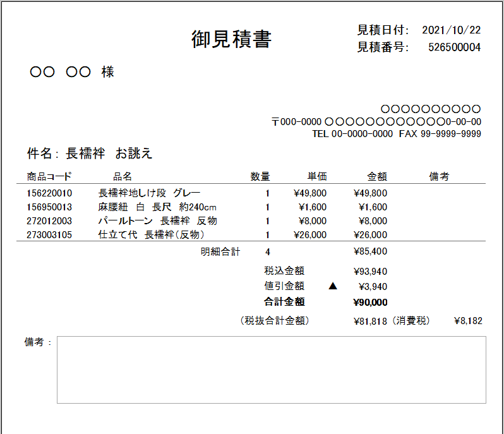Screen dimensions: 504x434
Task: Click the detail total amount ¥85,400
Action: (370, 251)
